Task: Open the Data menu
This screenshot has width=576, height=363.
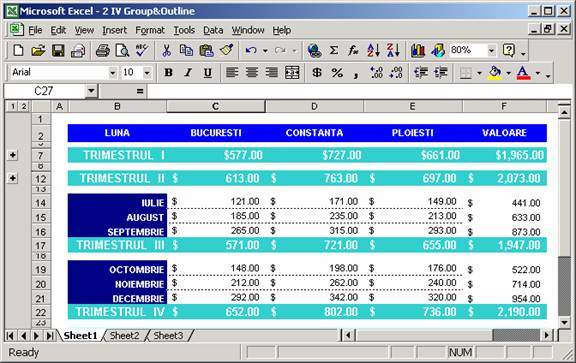Action: click(x=213, y=30)
